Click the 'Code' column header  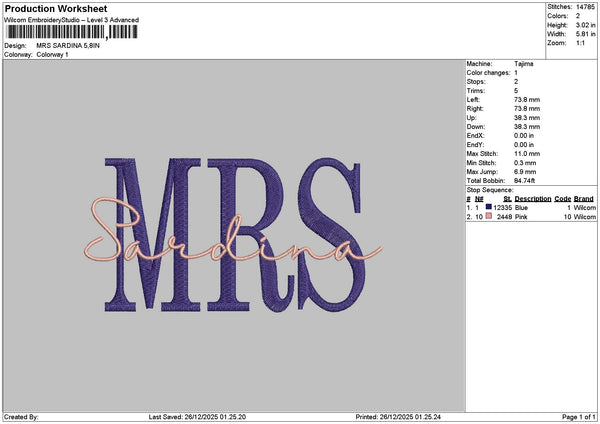(562, 199)
